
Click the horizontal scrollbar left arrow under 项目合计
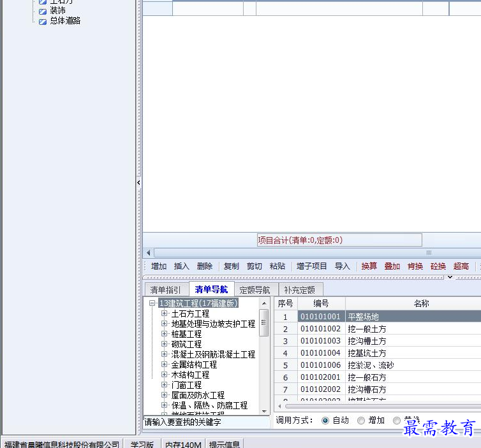pos(149,253)
